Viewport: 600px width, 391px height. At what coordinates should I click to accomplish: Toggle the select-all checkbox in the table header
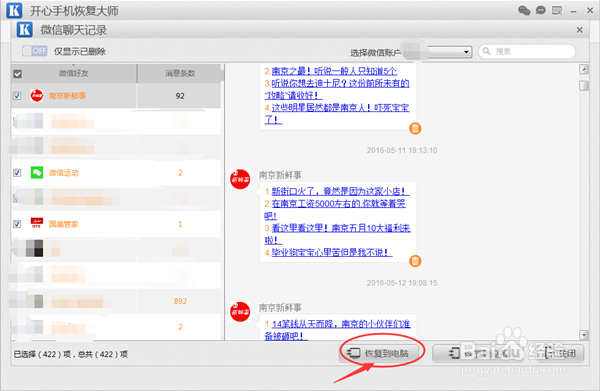point(18,74)
